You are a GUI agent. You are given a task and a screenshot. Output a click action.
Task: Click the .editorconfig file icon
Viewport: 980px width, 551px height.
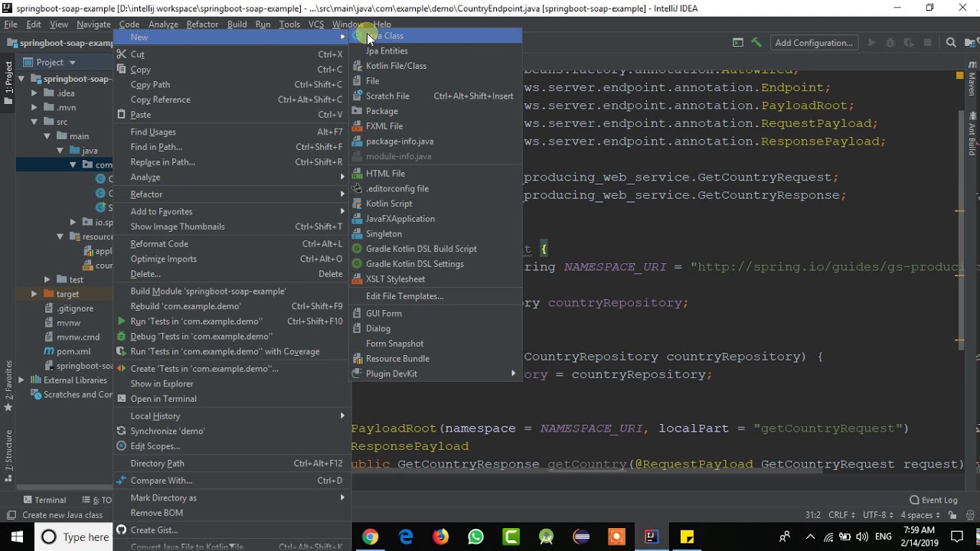coord(357,188)
